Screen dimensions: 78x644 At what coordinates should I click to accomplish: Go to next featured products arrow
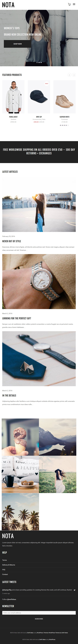coord(74,75)
